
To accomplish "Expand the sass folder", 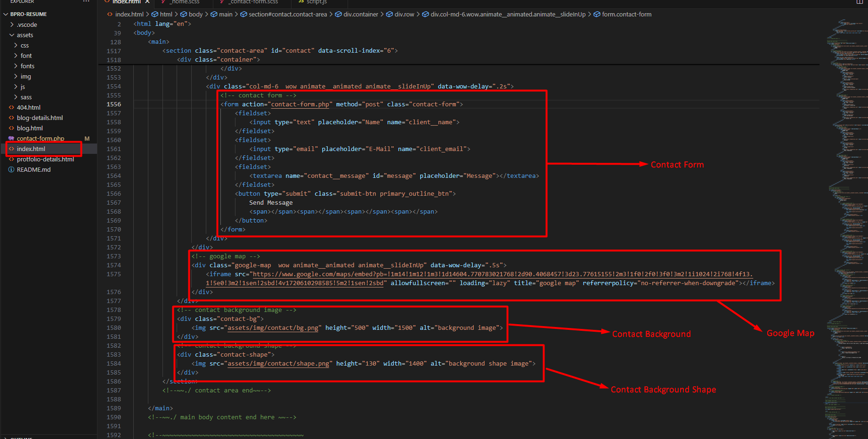I will coord(26,97).
